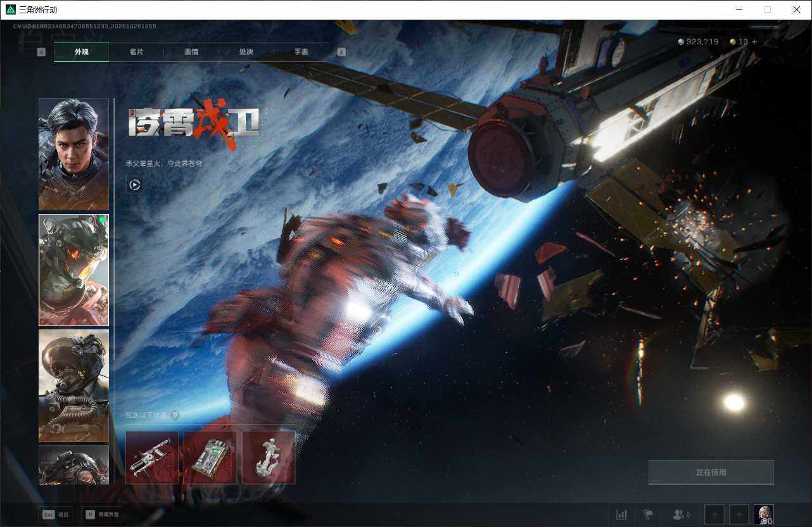Click the gold coin currency icon
The width and height of the screenshot is (812, 527).
click(733, 42)
